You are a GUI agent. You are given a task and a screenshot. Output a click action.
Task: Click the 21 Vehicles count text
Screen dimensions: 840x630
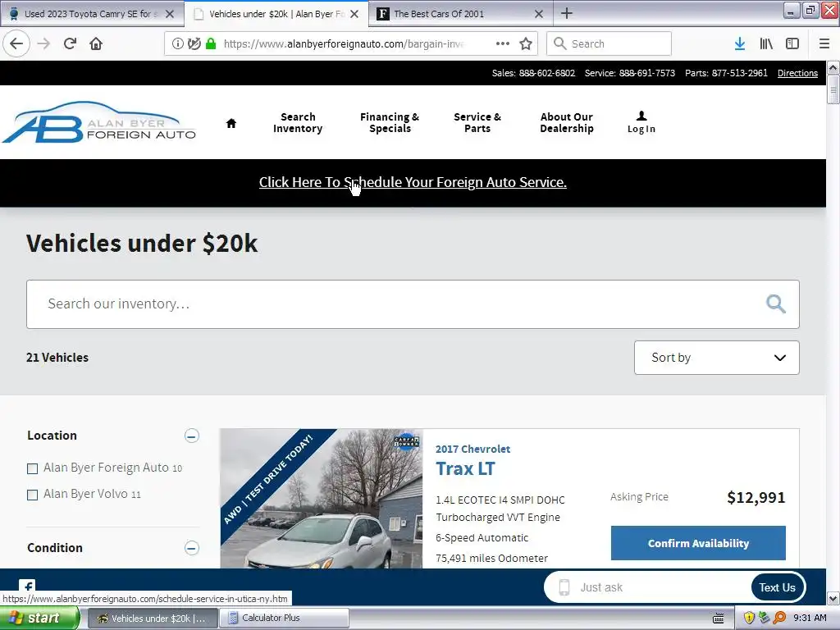point(57,358)
